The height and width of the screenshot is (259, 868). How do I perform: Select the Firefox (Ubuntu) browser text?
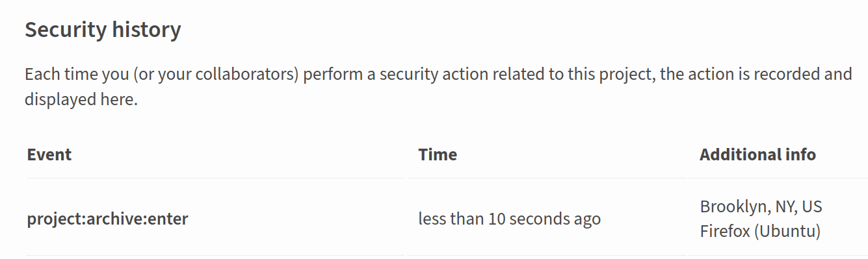coord(760,231)
